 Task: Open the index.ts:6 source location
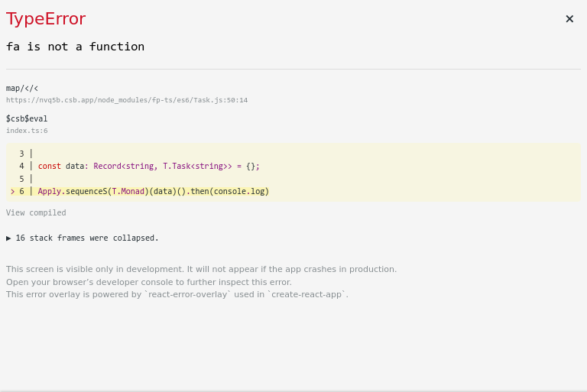27,131
